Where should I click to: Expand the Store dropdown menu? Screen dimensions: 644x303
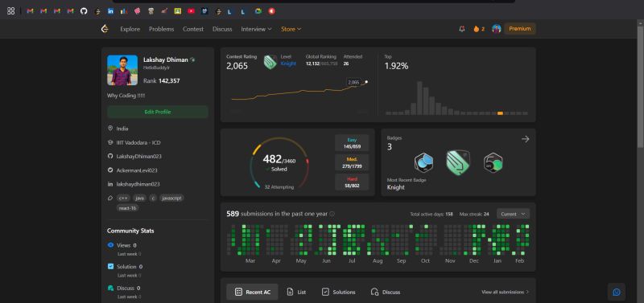pyautogui.click(x=291, y=29)
